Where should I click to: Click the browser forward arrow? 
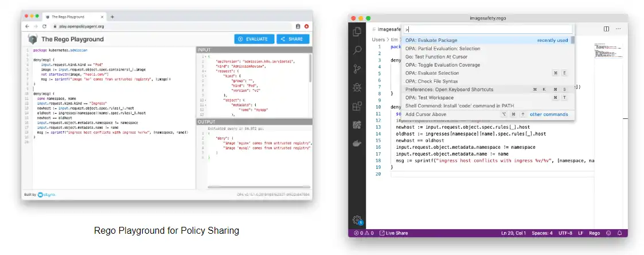(x=36, y=26)
